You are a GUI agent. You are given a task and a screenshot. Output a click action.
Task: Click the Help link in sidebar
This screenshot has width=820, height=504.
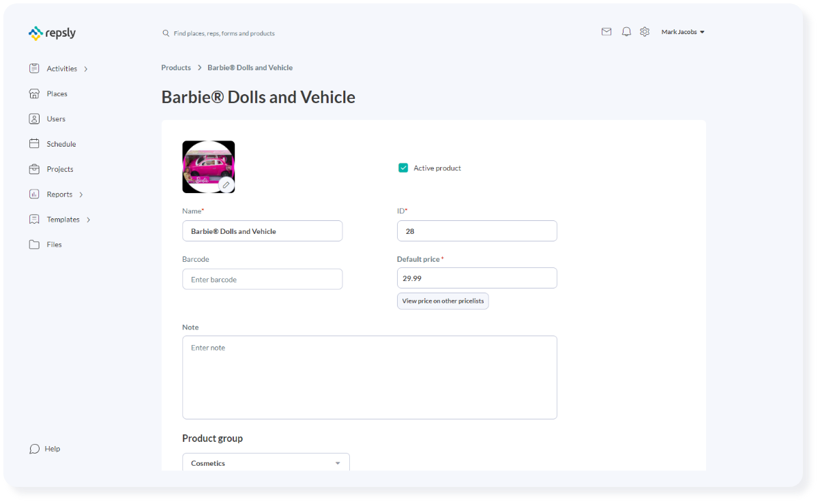click(53, 449)
